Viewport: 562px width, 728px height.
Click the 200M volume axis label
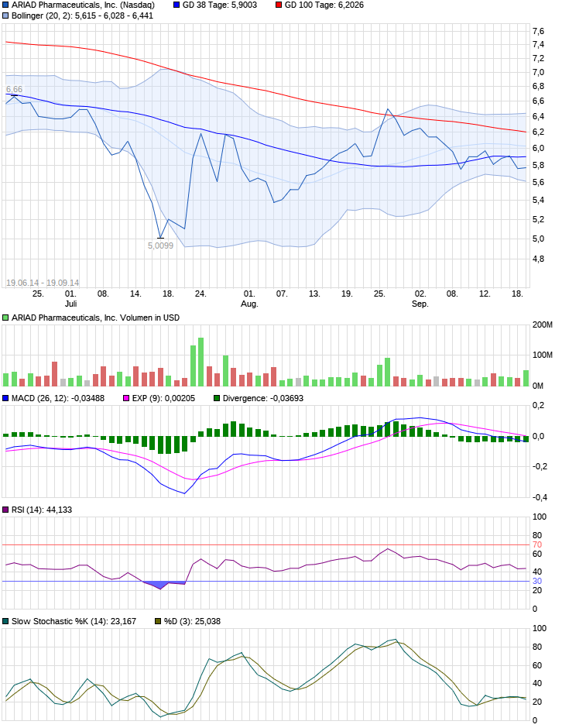coord(543,325)
